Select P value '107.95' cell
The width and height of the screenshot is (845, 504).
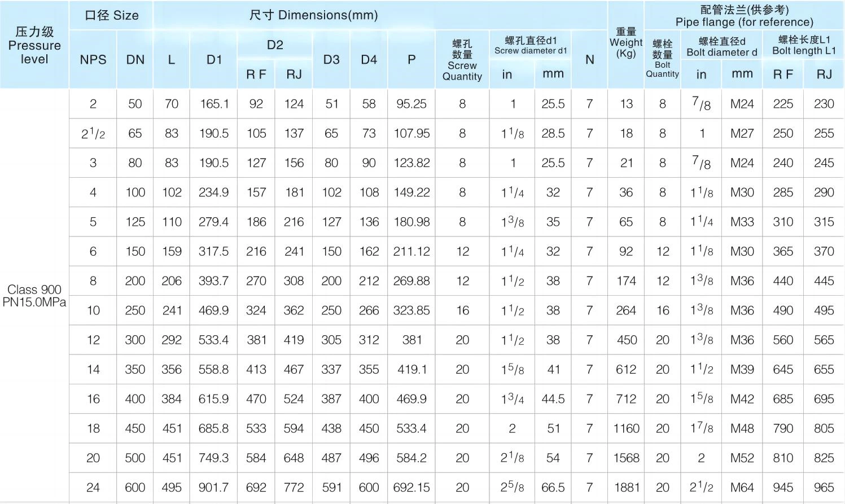[x=411, y=133]
